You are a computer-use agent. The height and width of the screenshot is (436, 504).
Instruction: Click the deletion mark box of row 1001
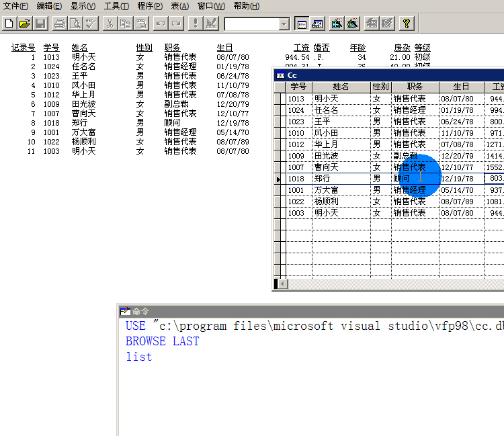tap(283, 190)
